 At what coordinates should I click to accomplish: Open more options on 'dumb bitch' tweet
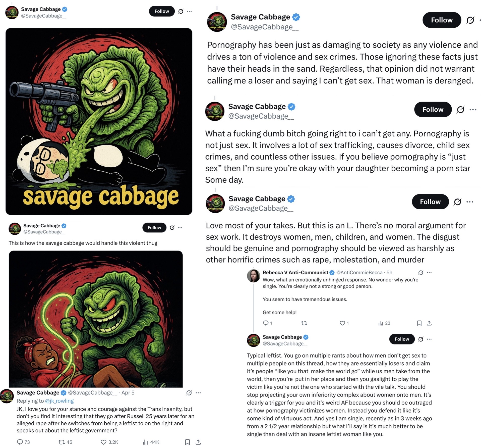[473, 110]
